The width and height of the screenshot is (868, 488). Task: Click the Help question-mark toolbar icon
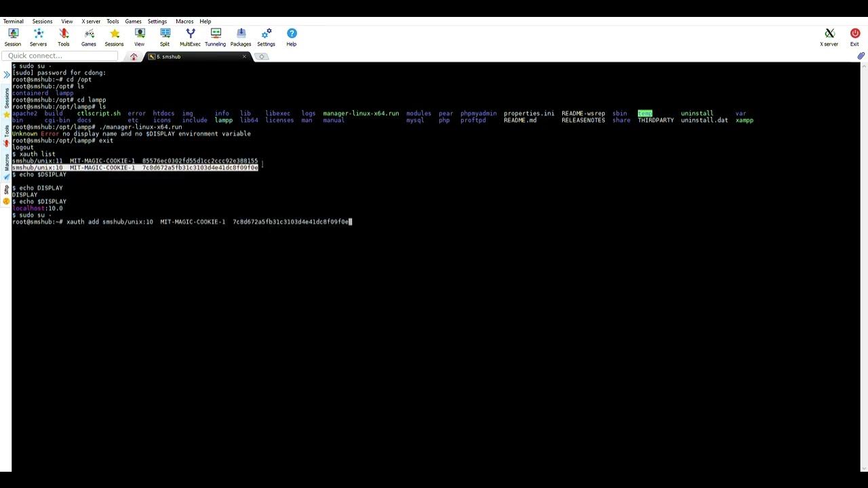[x=292, y=37]
